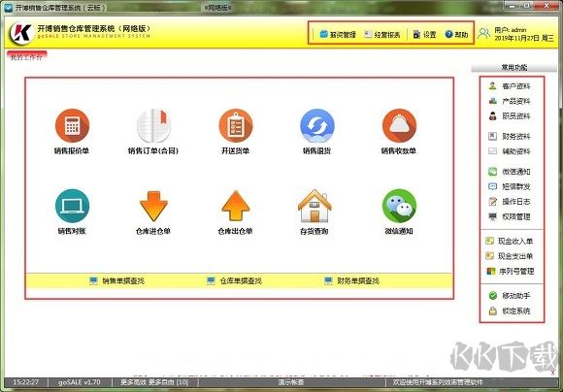The width and height of the screenshot is (563, 392).
Task: Open 职员资料 in the sidebar
Action: pyautogui.click(x=510, y=116)
